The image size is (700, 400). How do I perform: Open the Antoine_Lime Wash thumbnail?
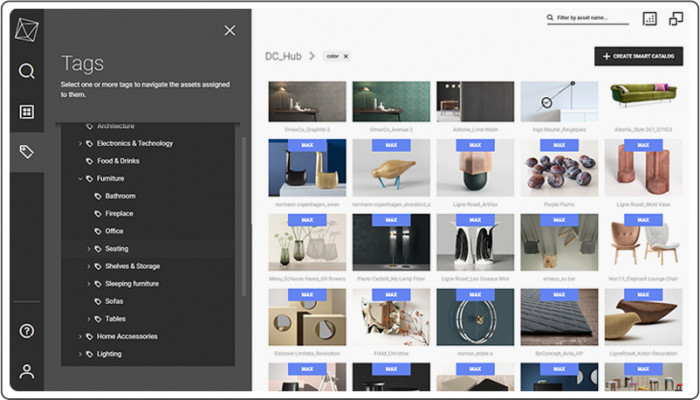tap(475, 101)
